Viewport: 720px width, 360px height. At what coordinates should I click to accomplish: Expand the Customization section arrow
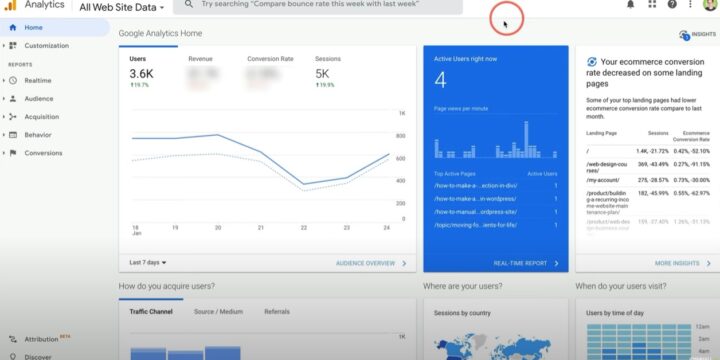click(4, 45)
